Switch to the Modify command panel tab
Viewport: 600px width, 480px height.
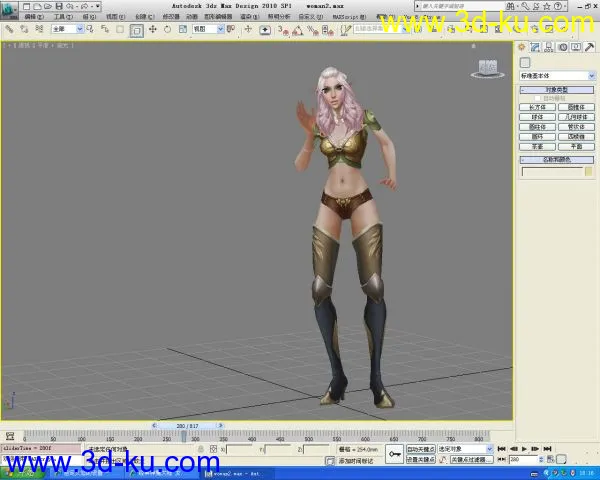pos(535,47)
